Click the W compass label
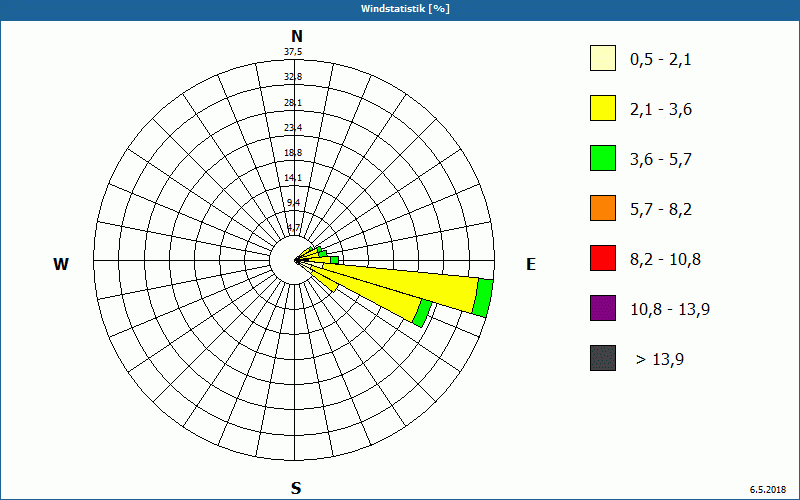 (61, 264)
